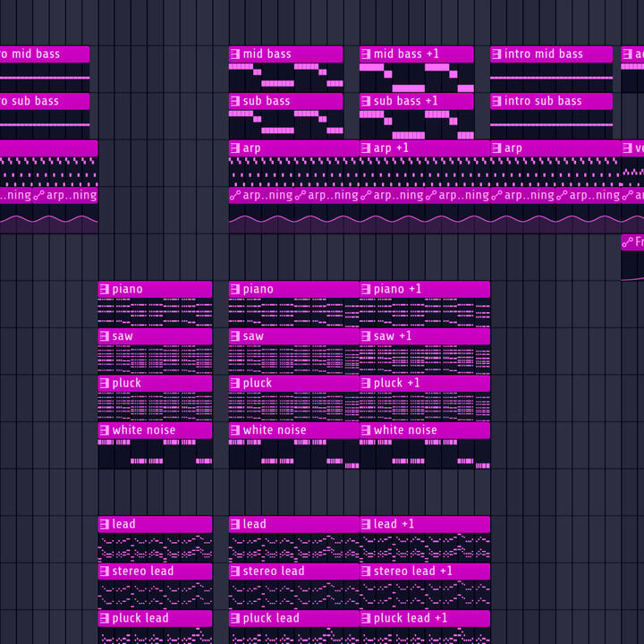Click the pattern icon on 'saw +1' clip
The height and width of the screenshot is (644, 644).
click(366, 337)
